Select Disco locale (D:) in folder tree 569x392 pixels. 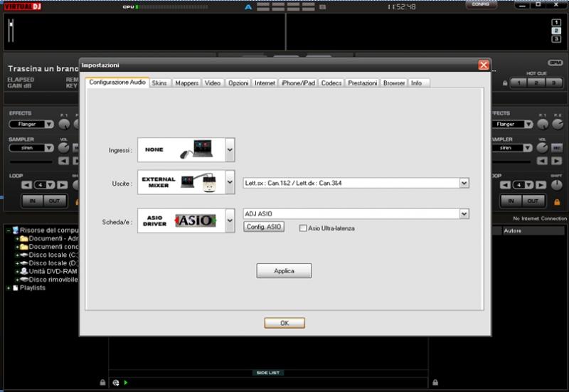pyautogui.click(x=48, y=263)
